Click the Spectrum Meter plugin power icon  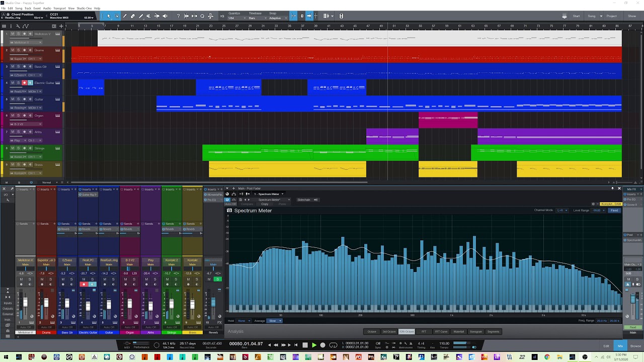click(227, 200)
